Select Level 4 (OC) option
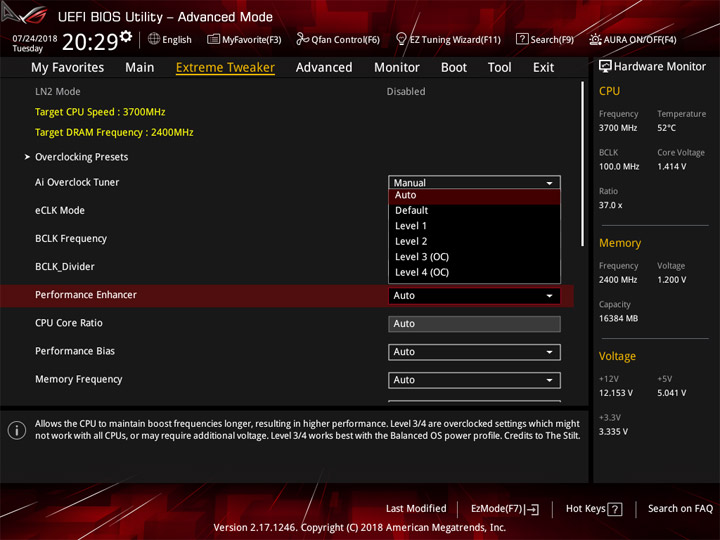 click(x=474, y=272)
